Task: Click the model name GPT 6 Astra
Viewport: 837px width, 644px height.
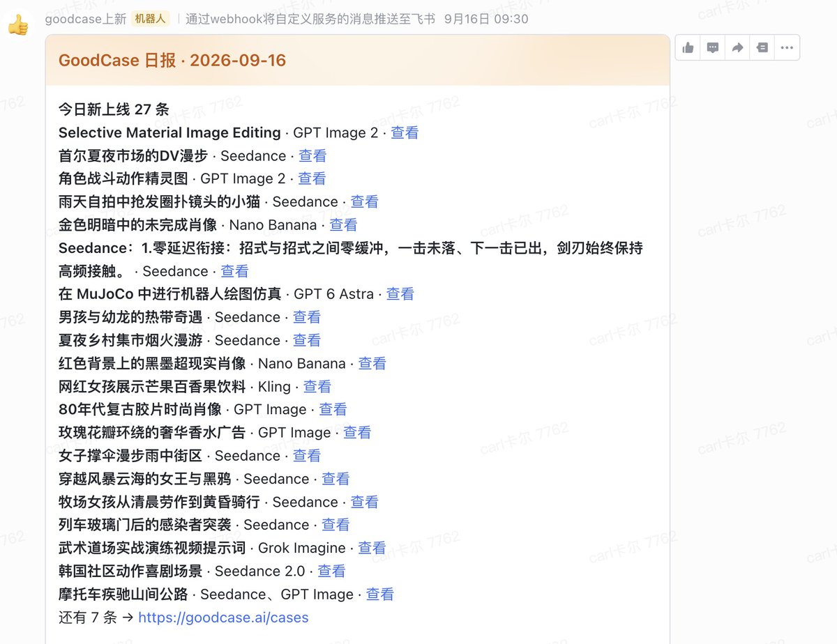Action: 334,294
